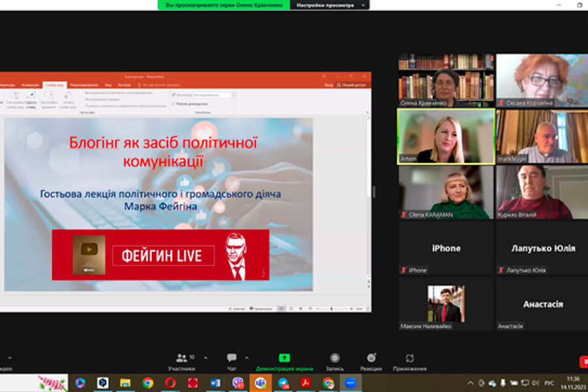Switch to Normal view icon in status bar
Viewport: 588px width, 392px height.
[x=281, y=309]
